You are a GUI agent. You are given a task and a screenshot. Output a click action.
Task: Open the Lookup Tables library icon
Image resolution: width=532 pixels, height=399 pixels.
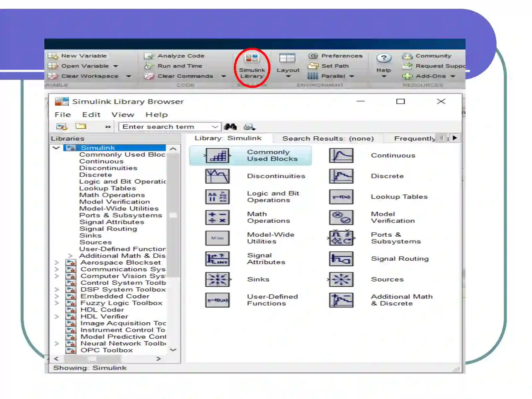(x=341, y=197)
